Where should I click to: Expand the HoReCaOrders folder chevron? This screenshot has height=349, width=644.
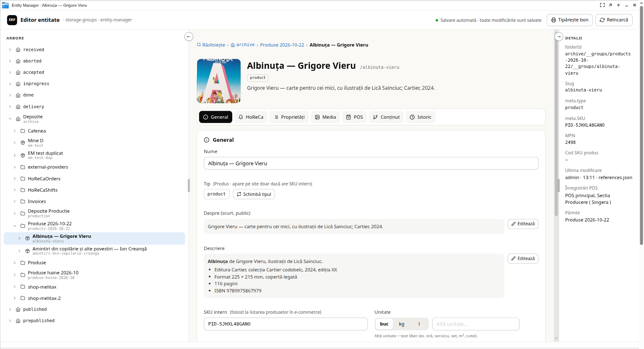coord(15,179)
